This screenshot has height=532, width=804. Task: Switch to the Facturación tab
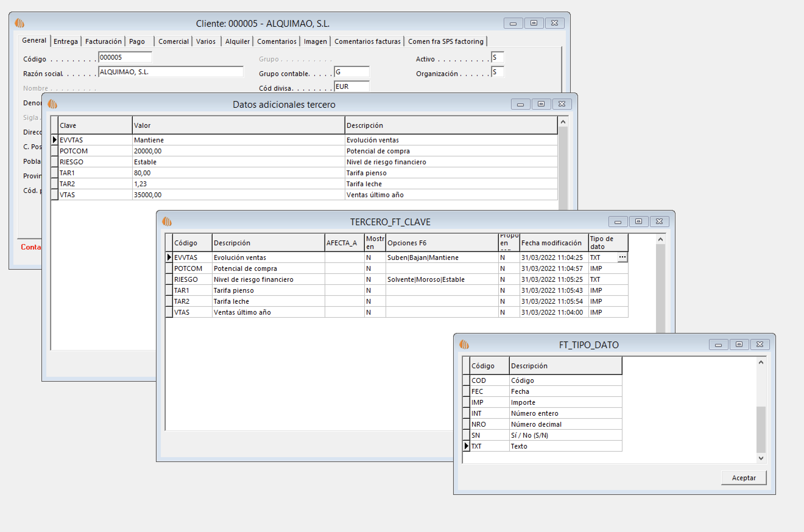pos(103,41)
